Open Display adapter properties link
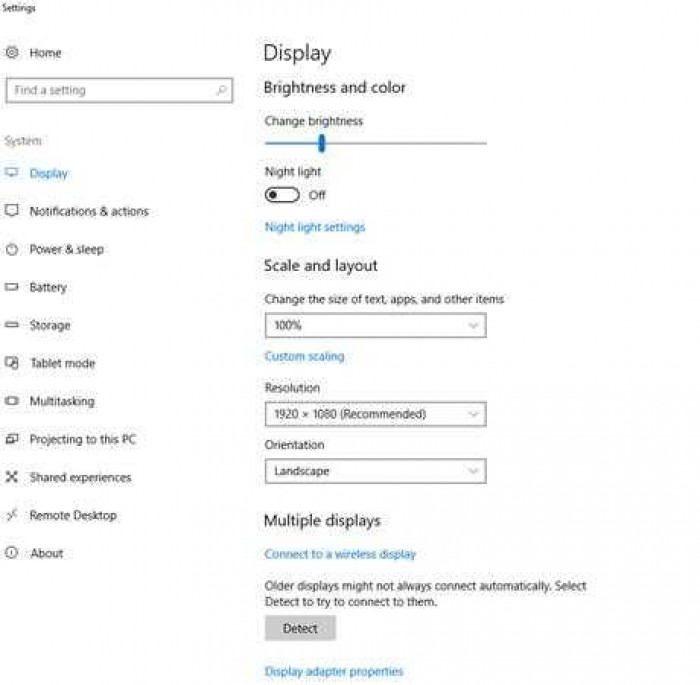 point(334,671)
